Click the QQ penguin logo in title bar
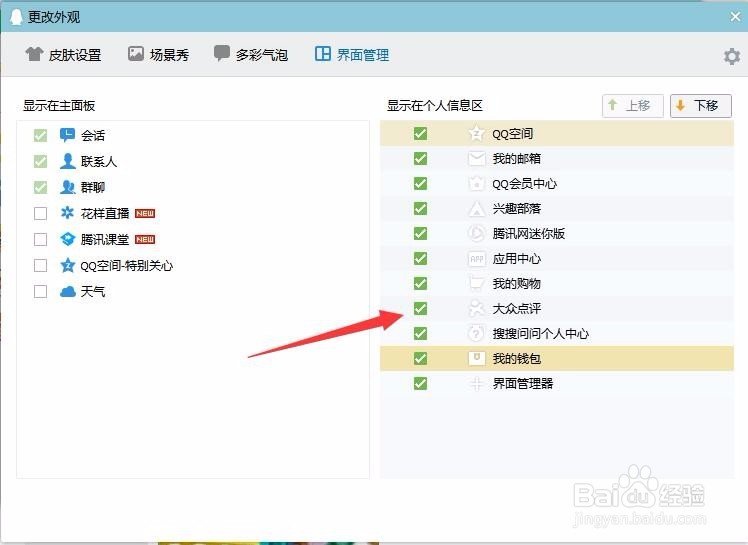This screenshot has width=748, height=545. [x=16, y=17]
